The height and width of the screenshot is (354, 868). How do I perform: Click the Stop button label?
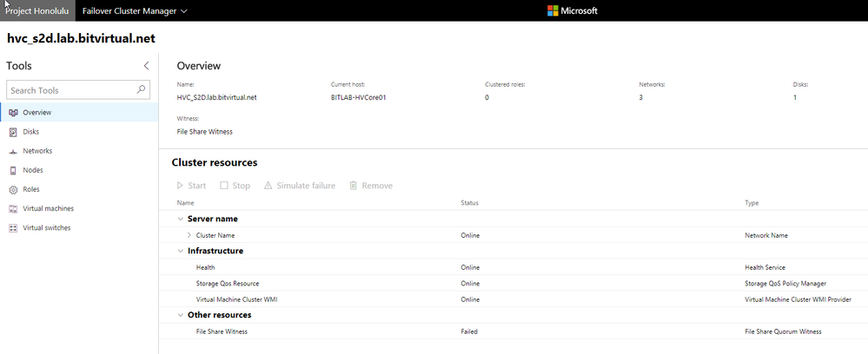pos(241,186)
